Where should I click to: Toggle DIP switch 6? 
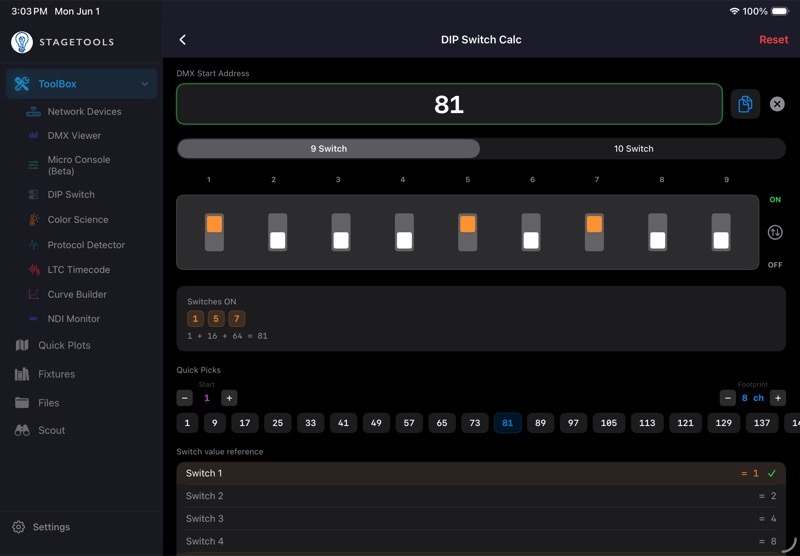(531, 232)
